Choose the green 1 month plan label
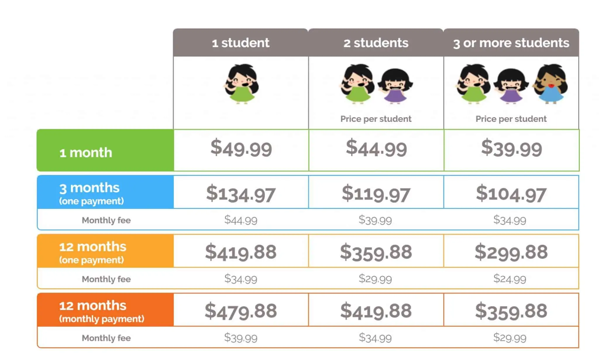 (105, 150)
